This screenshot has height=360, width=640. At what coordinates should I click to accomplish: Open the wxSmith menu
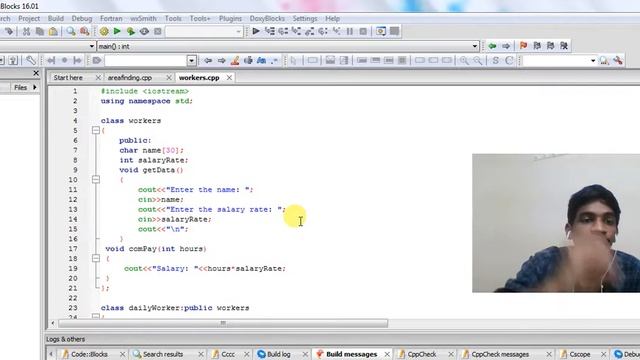[x=143, y=18]
